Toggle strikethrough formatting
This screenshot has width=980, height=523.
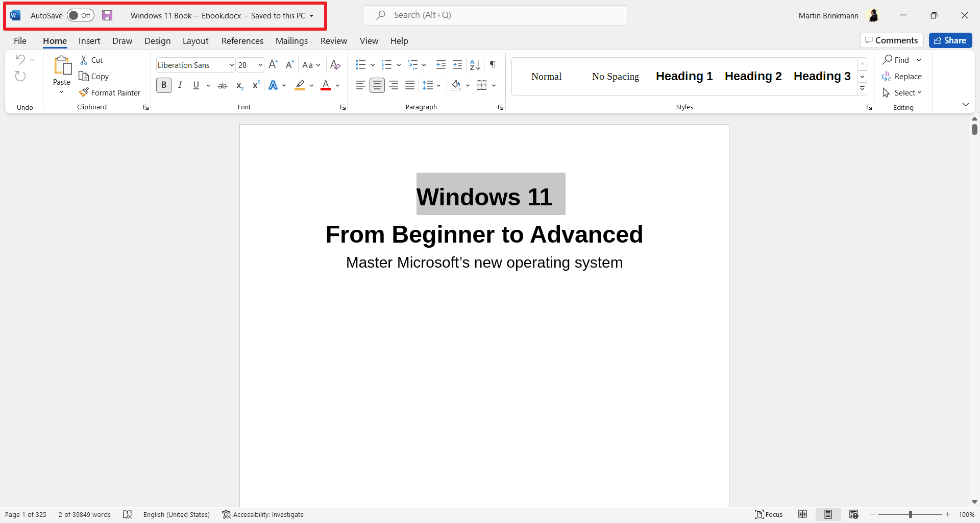coord(223,85)
